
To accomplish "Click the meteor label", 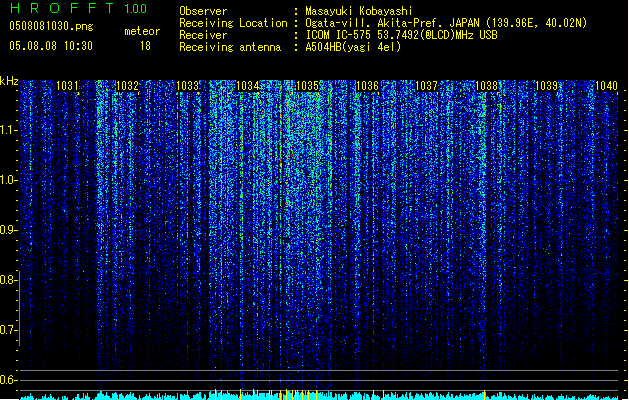I will [142, 31].
